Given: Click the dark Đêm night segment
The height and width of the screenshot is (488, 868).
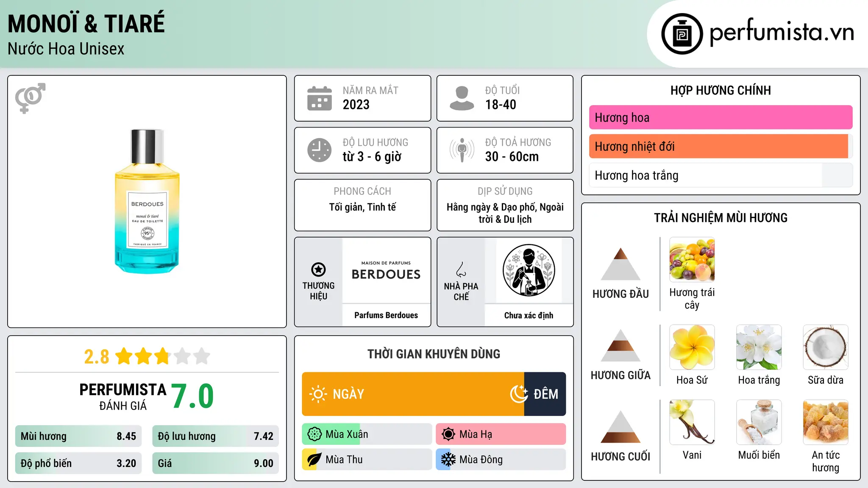Looking at the screenshot, I should click(x=545, y=394).
